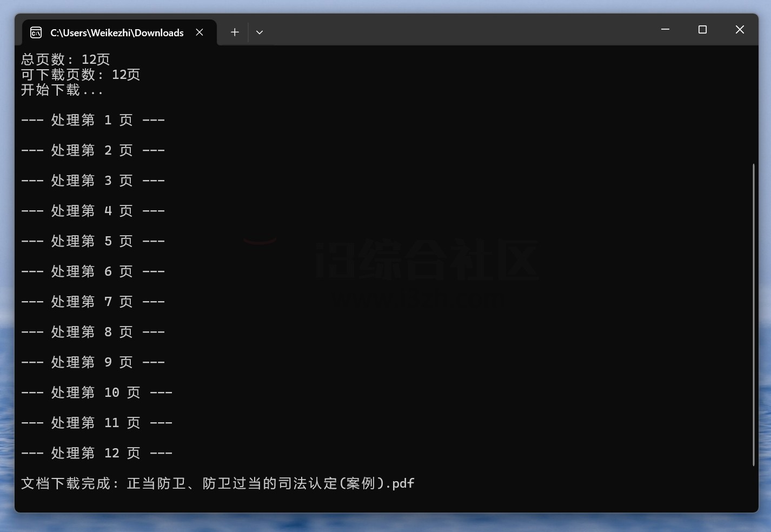
Task: Click the terminal vertical scrollbar
Action: coord(753,314)
